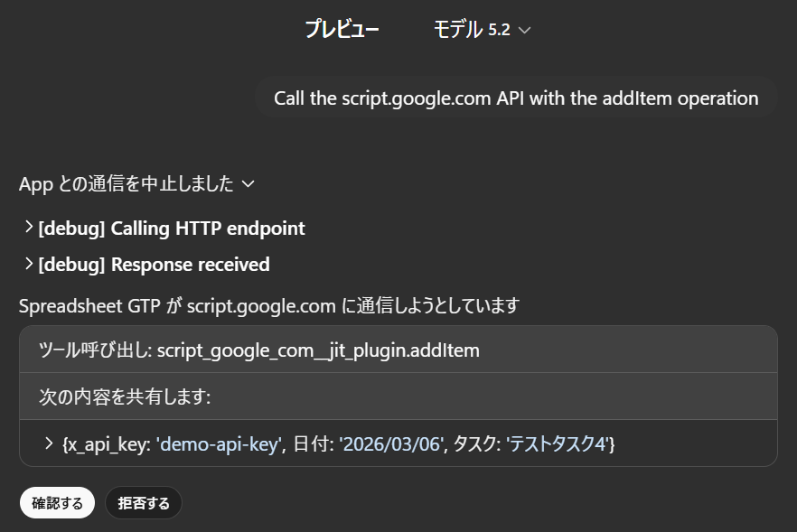Open the モデル 5.2 dropdown

(x=480, y=29)
